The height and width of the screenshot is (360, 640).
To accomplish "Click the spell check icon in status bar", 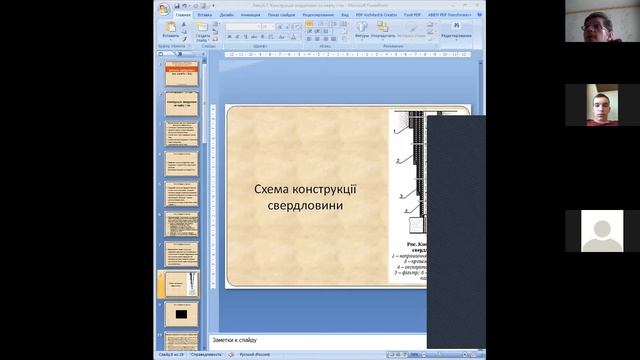I will click(x=231, y=355).
